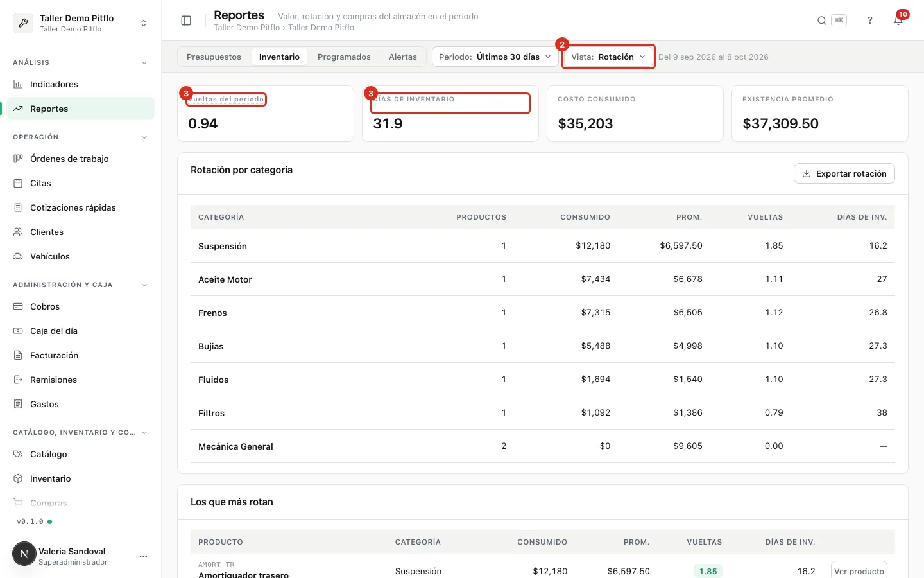
Task: Click the Exportar rotación button
Action: pyautogui.click(x=844, y=173)
